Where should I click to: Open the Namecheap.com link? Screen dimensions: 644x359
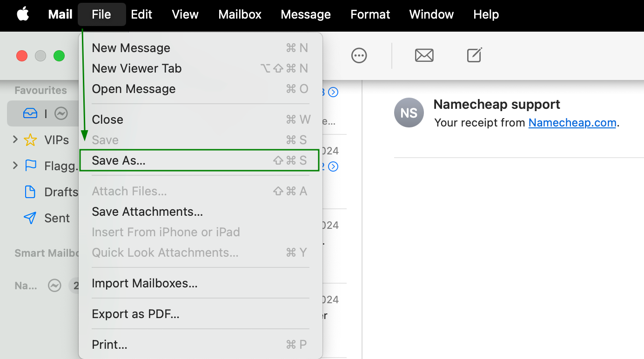coord(572,122)
